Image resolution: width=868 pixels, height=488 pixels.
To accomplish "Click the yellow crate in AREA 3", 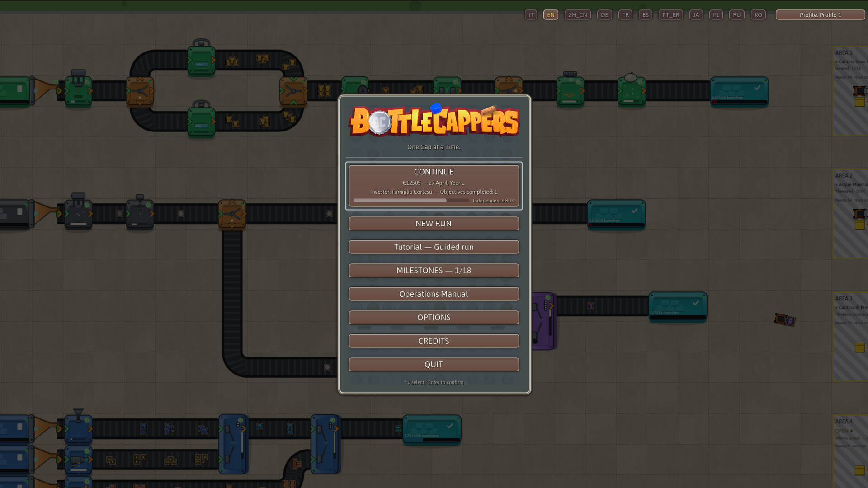I will pyautogui.click(x=859, y=347).
